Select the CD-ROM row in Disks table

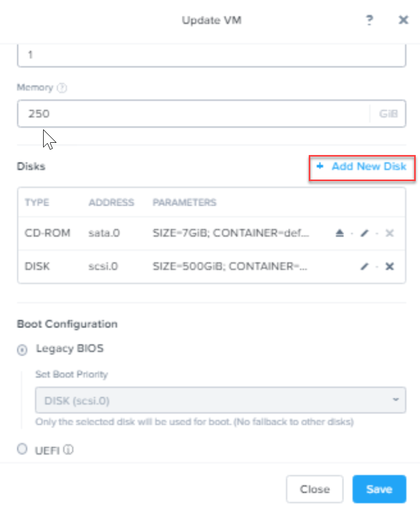47,233
